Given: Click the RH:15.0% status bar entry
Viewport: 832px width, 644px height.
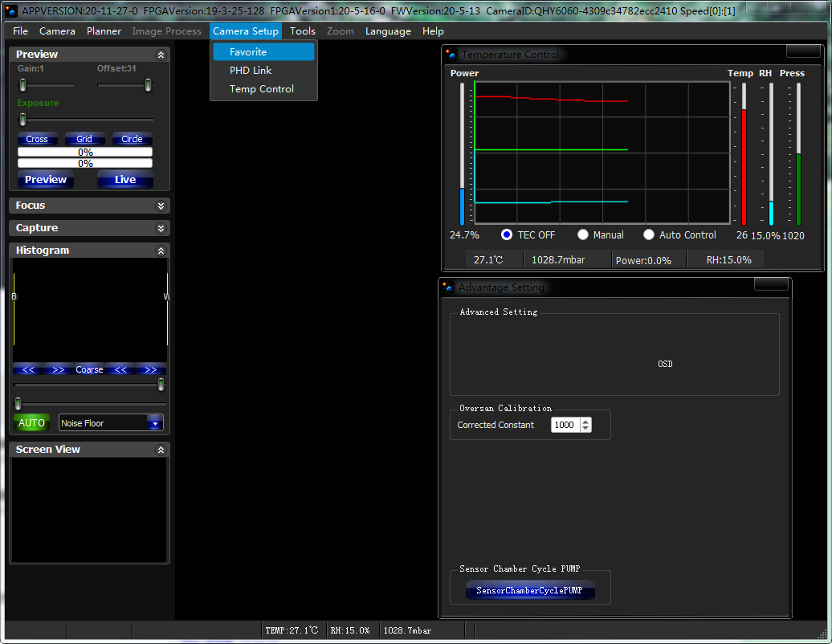Looking at the screenshot, I should 349,630.
